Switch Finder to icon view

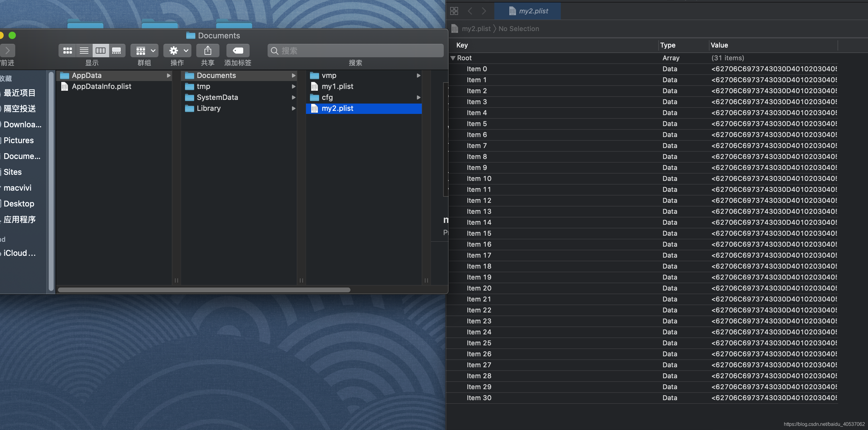[x=67, y=51]
